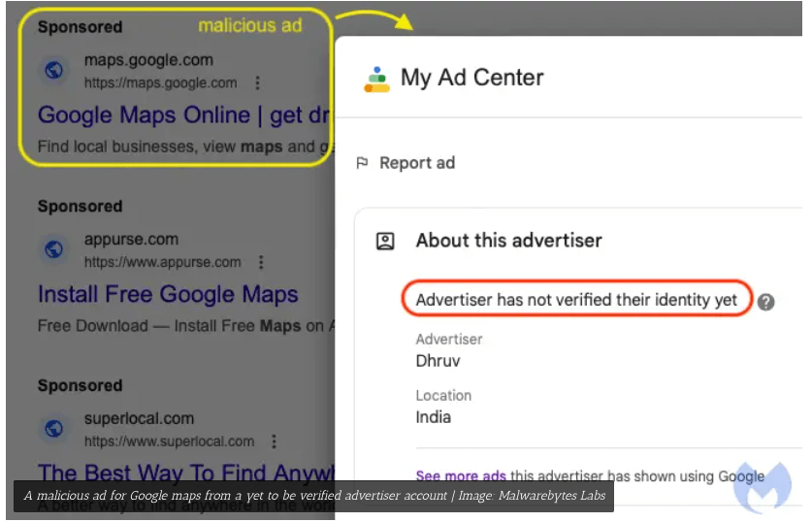Click the https://www.appurse.com URL text
Image resolution: width=812 pixels, height=522 pixels.
162,262
